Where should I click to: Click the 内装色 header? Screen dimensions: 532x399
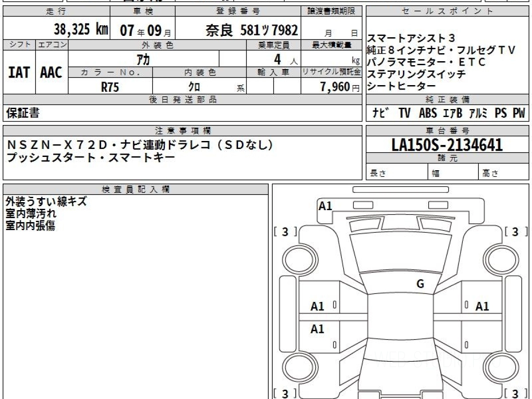click(199, 72)
